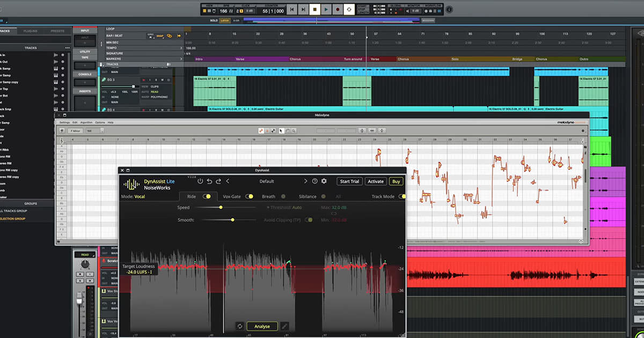Open the F Minor key dropdown in Melodyne
Screen dimensions: 644x338
75,130
